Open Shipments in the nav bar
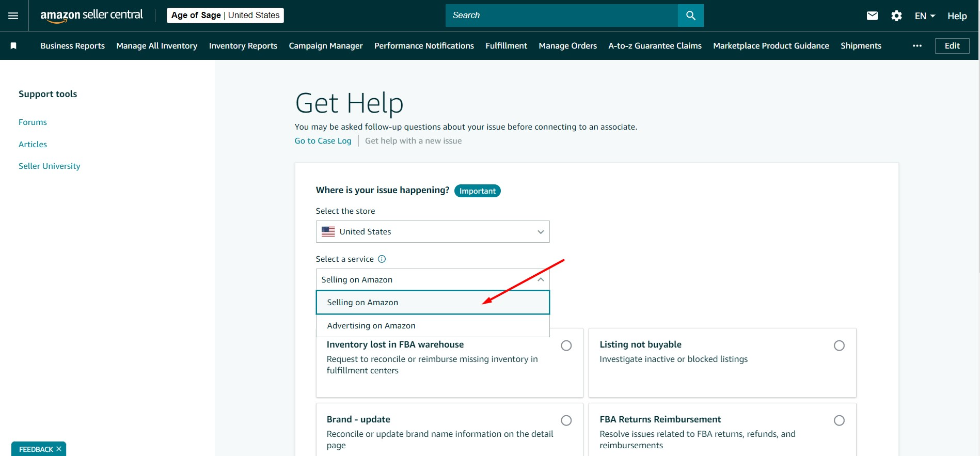 861,46
